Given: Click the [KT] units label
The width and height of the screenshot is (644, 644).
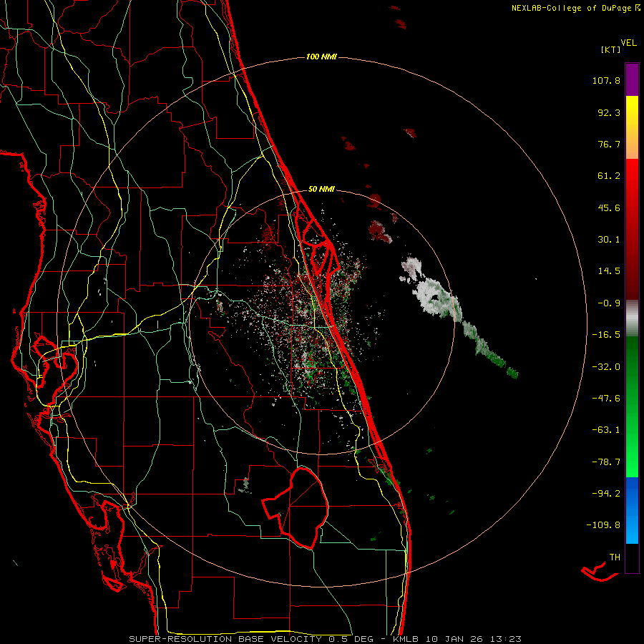Looking at the screenshot, I should (x=610, y=49).
